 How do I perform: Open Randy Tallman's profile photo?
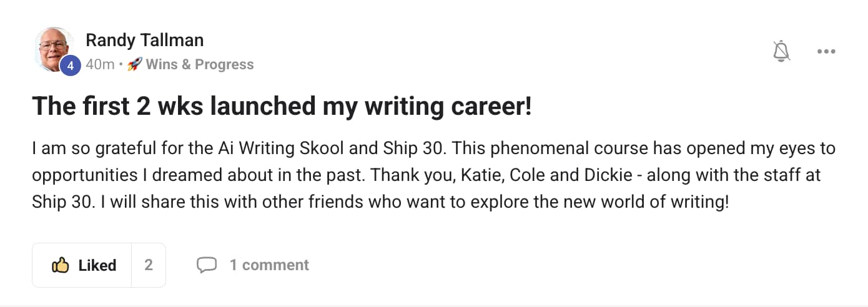[55, 50]
